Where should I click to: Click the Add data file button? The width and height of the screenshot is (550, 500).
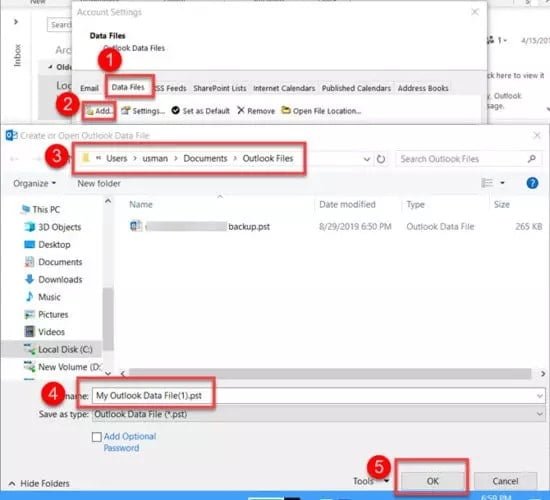(x=100, y=111)
